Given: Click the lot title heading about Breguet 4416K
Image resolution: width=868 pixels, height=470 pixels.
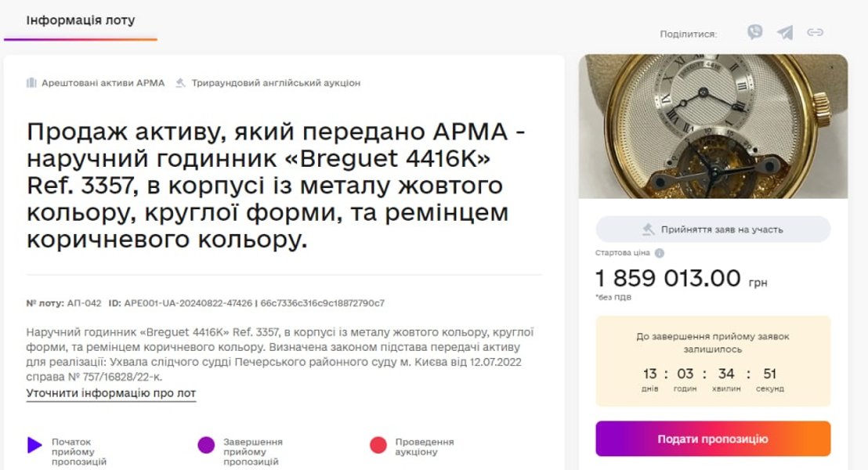Looking at the screenshot, I should pos(276,185).
